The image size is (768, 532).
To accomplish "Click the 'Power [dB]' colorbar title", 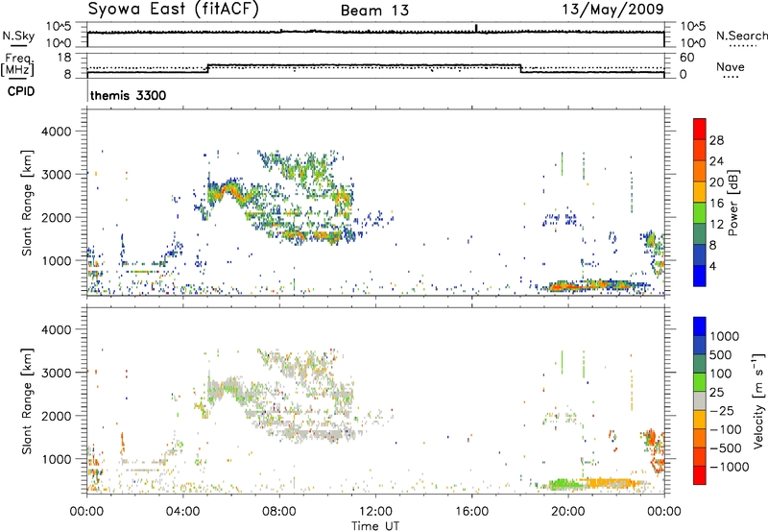I will (732, 204).
